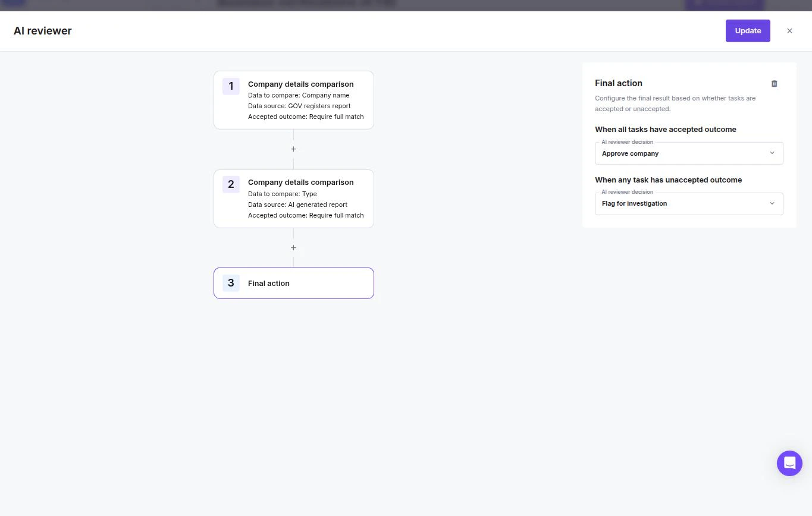This screenshot has width=812, height=516.
Task: Select the second Company details comparison card
Action: click(293, 198)
